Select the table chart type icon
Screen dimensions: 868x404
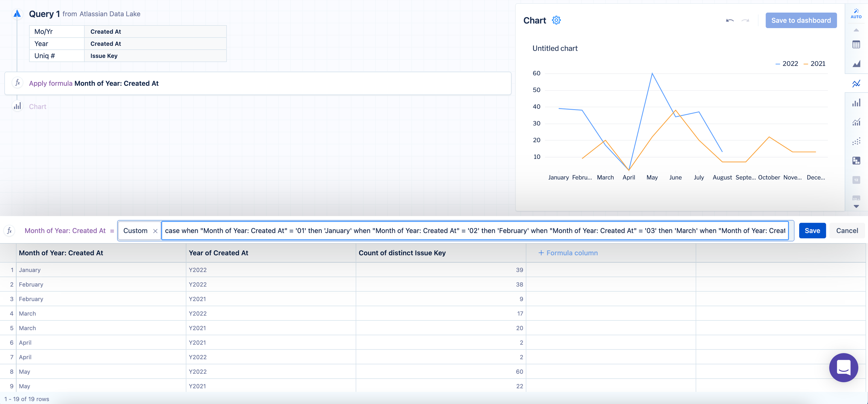tap(856, 44)
